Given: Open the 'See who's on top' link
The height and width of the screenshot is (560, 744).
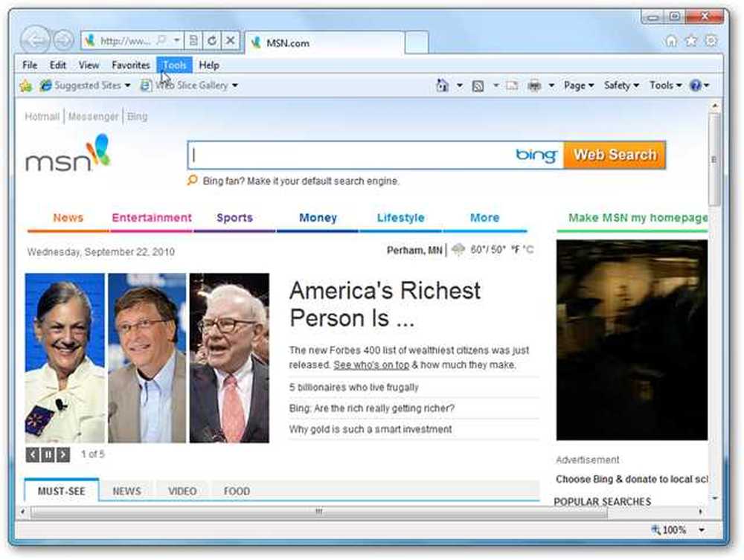Looking at the screenshot, I should [371, 365].
